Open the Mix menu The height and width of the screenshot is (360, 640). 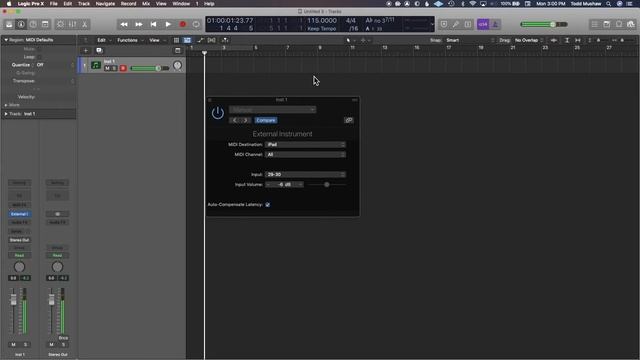(146, 4)
